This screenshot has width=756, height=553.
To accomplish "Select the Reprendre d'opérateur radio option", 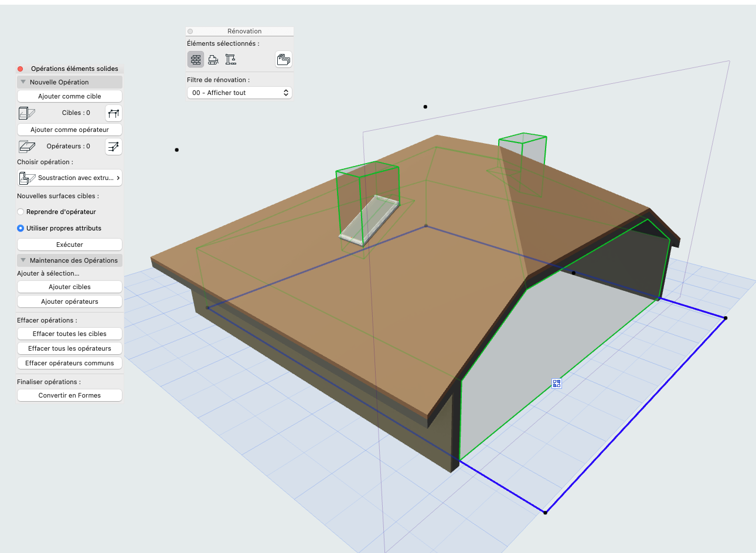I will tap(21, 212).
